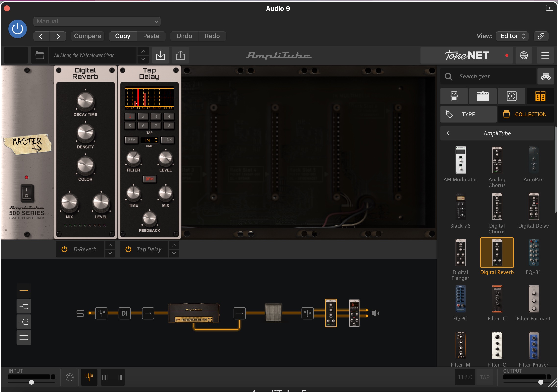This screenshot has width=558, height=392.
Task: Select the two-way split signal routing
Action: click(24, 306)
